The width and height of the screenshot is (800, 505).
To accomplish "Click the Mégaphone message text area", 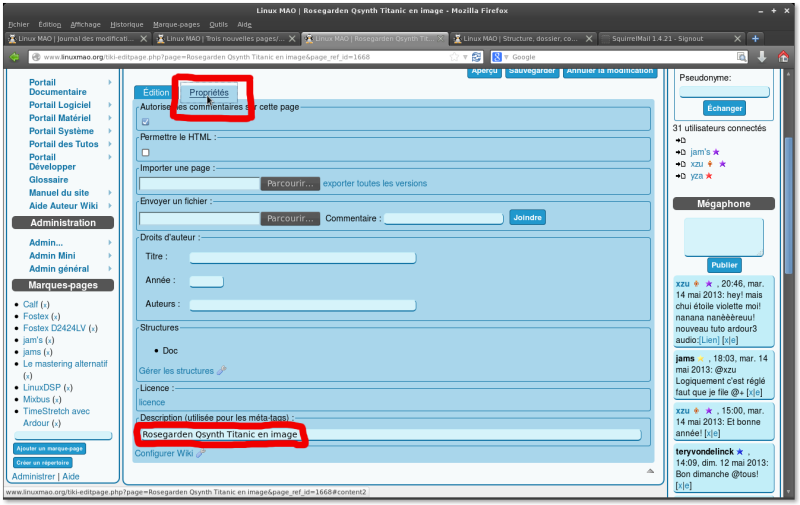I will 723,237.
